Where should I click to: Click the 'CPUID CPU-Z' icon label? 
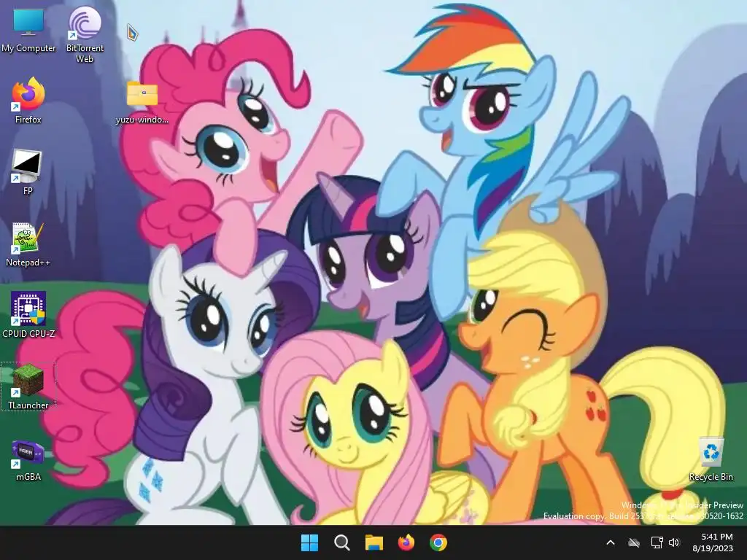click(x=28, y=334)
